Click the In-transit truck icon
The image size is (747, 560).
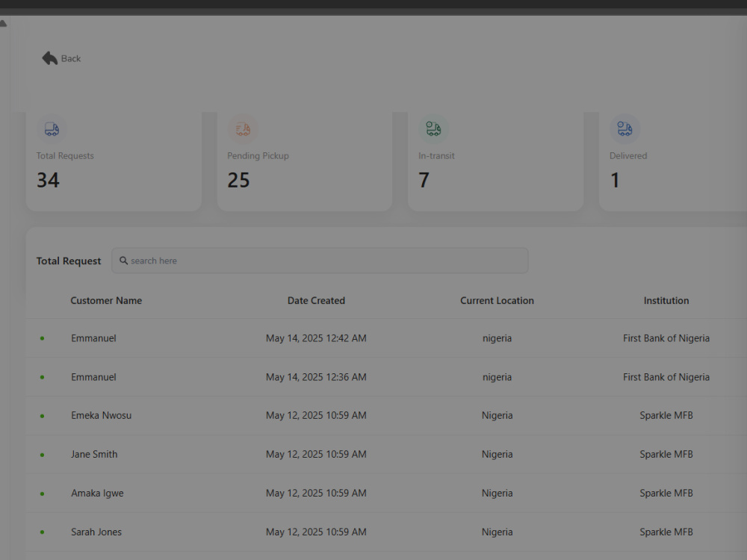coord(433,128)
